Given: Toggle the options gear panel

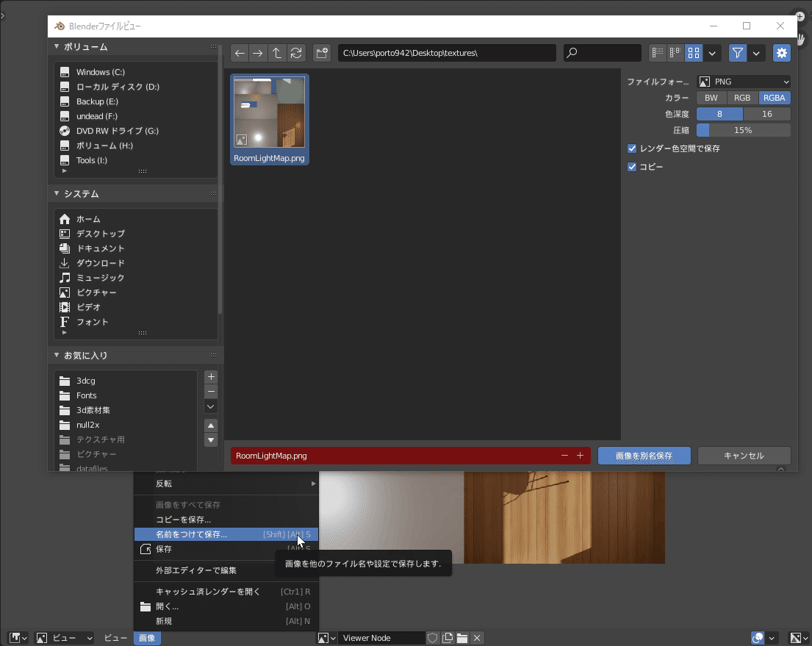Looking at the screenshot, I should coord(781,53).
